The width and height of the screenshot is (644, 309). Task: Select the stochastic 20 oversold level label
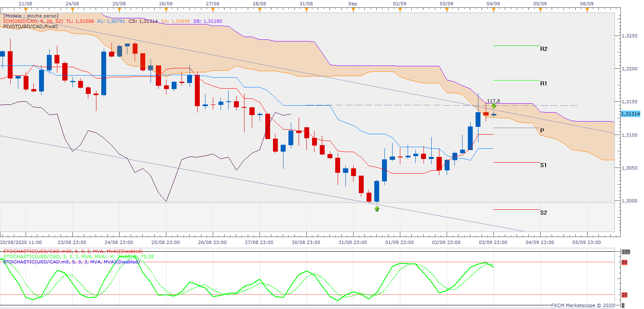point(624,295)
